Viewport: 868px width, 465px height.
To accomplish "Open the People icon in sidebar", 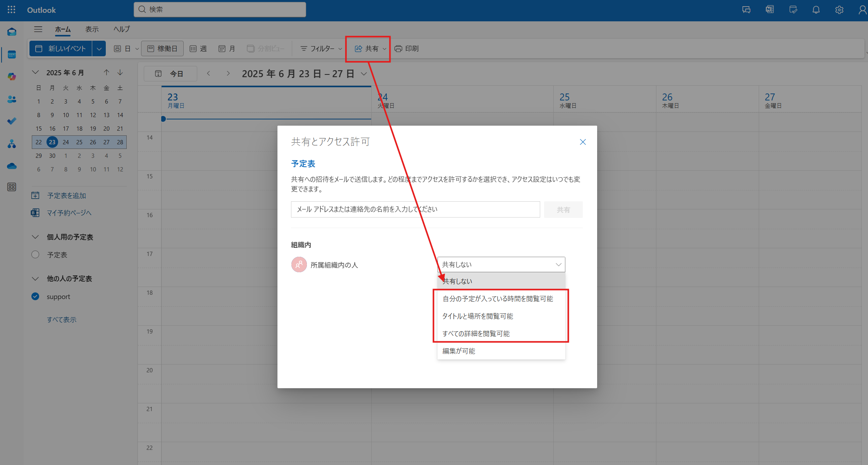I will point(12,99).
